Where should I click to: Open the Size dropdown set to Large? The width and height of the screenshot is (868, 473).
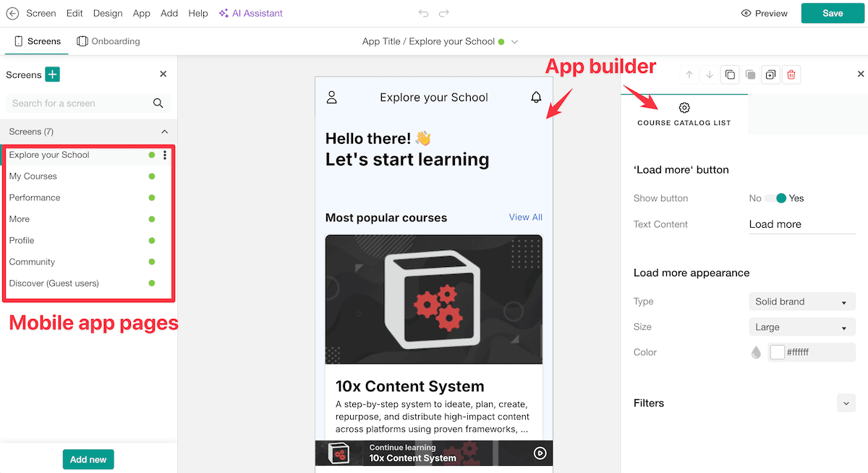pos(801,326)
